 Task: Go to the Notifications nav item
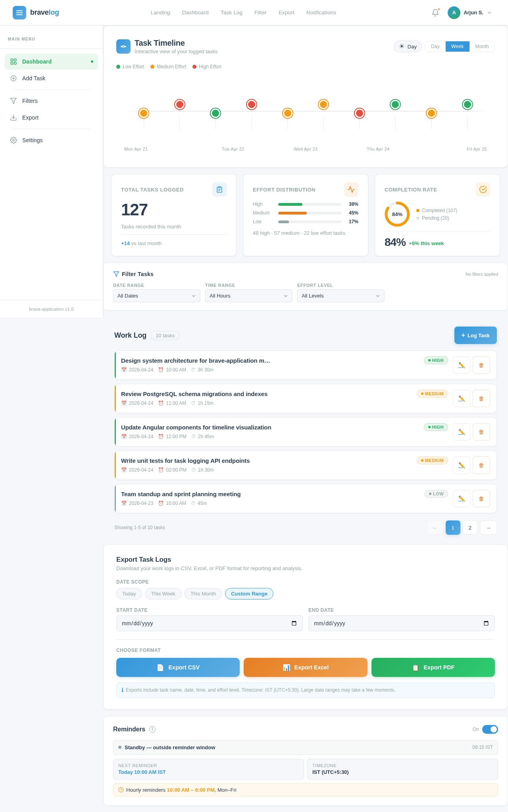(321, 13)
